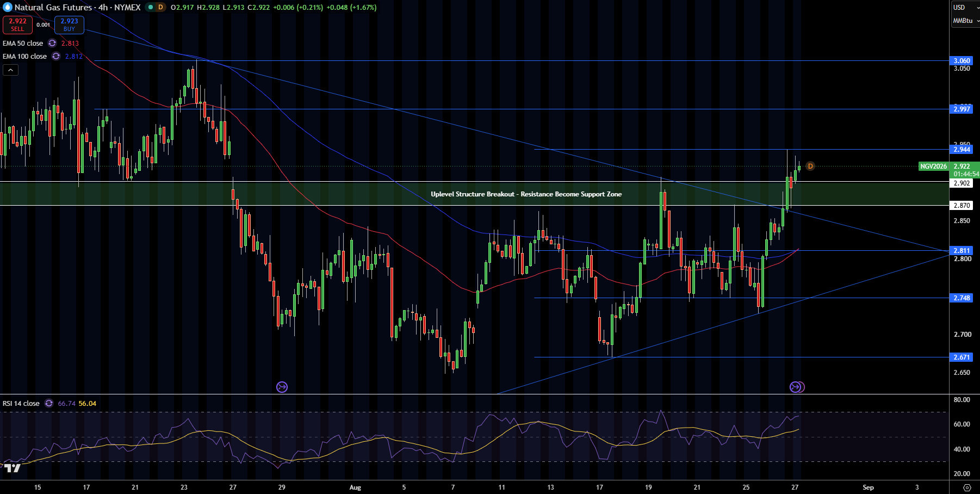The width and height of the screenshot is (980, 494).
Task: Click the 0.001 spread value between Sell and Buy
Action: [44, 24]
